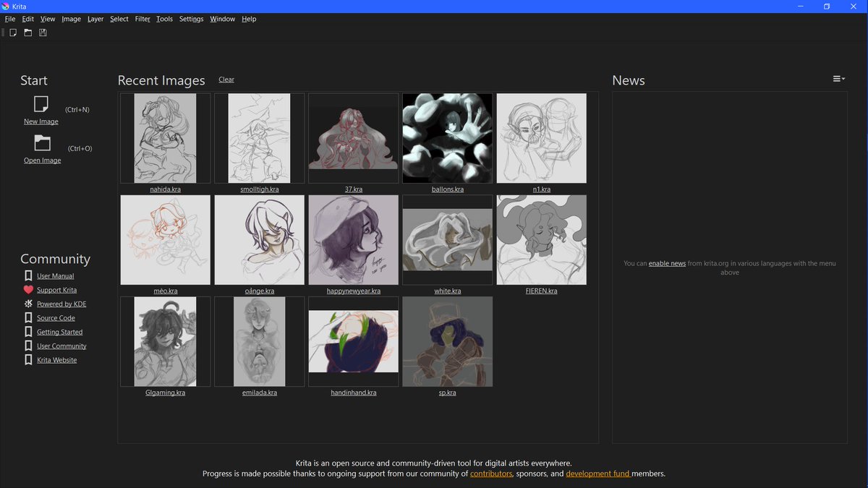Open the Window menu
Viewport: 868px width, 488px height.
pyautogui.click(x=222, y=19)
